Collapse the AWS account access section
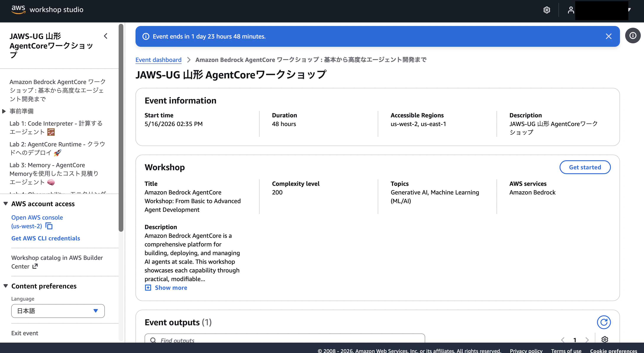644x353 pixels. click(5, 204)
